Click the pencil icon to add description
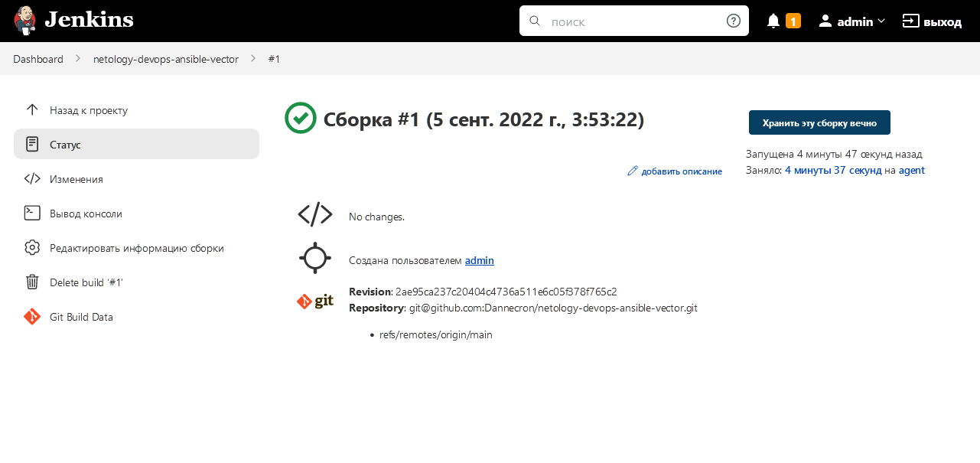The width and height of the screenshot is (980, 463). (x=632, y=171)
